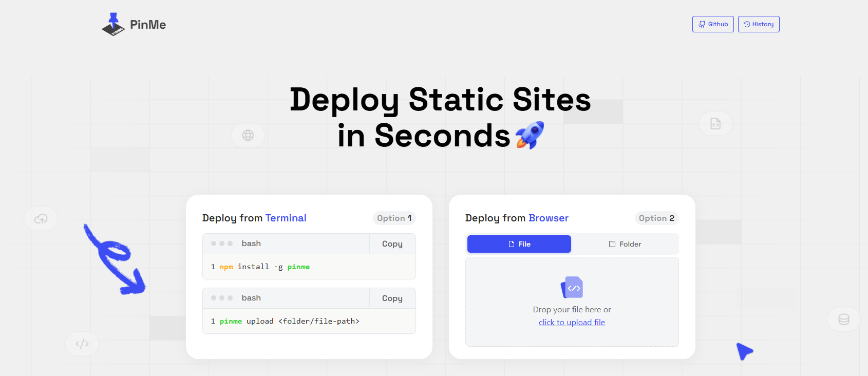Click the 'click to upload file' link

coord(572,323)
